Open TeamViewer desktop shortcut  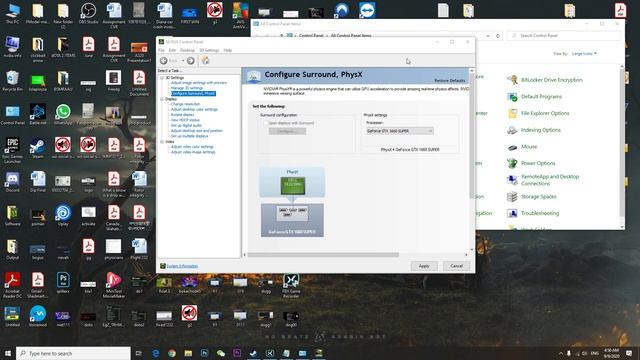[367, 10]
